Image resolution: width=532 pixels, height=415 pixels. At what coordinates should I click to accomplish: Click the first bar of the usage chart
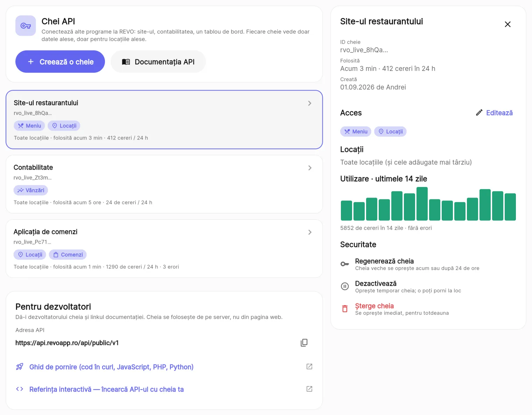346,210
